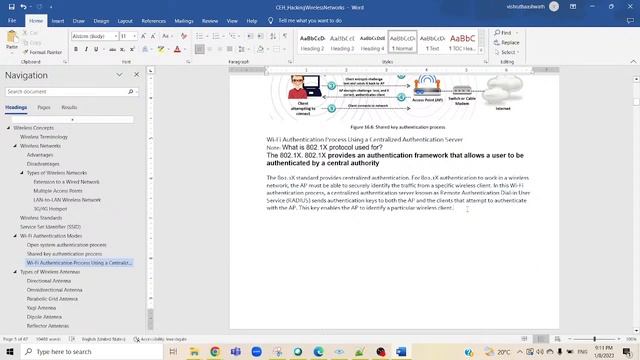Go to Wireless Standards heading

pos(41,218)
